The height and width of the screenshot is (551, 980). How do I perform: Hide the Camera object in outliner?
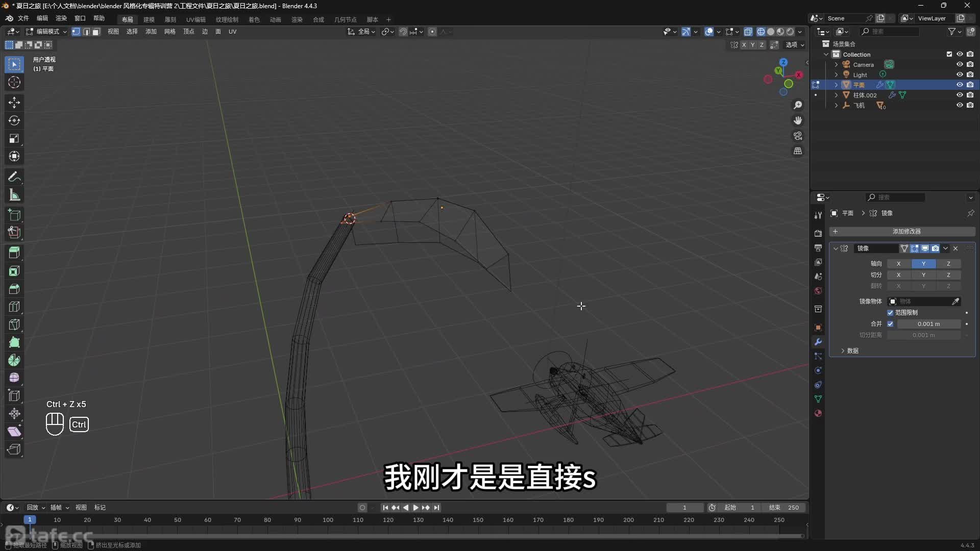(x=960, y=64)
